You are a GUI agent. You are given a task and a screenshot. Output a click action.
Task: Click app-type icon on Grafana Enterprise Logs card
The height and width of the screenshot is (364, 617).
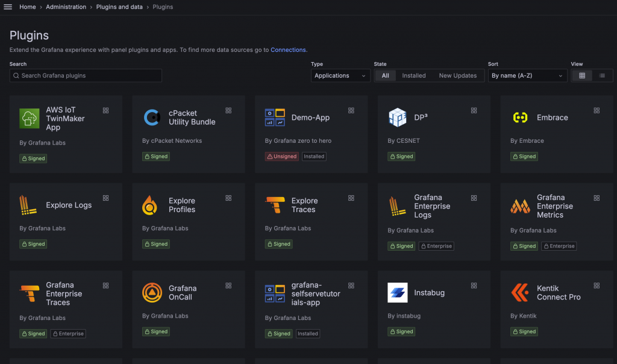pyautogui.click(x=474, y=198)
